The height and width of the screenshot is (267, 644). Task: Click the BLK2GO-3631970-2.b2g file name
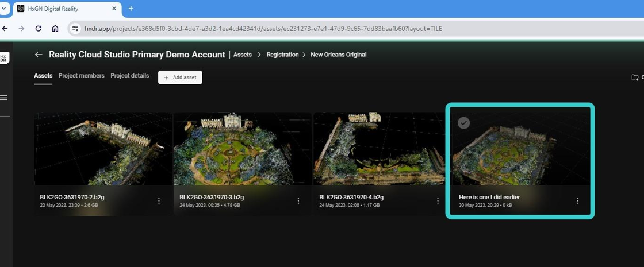(x=72, y=198)
